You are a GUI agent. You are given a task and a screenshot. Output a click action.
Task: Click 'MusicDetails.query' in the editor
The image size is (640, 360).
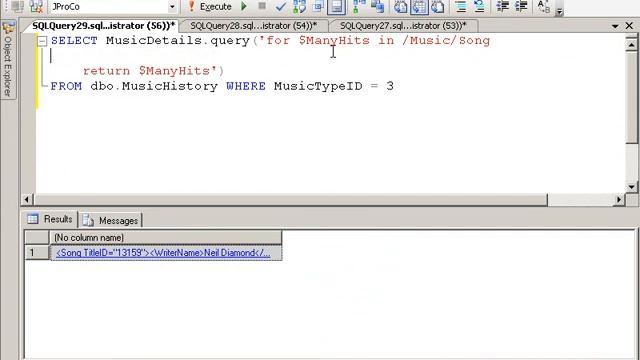(x=178, y=40)
